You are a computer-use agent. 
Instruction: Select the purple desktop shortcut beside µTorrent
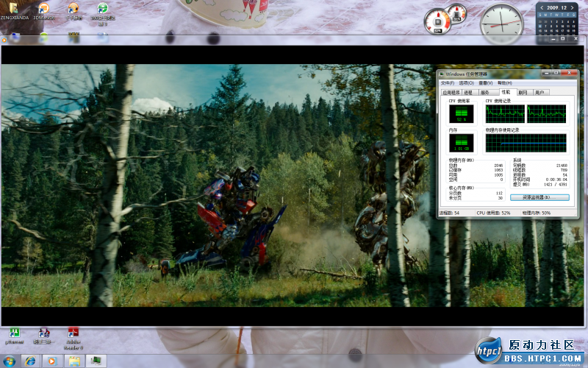pos(44,333)
